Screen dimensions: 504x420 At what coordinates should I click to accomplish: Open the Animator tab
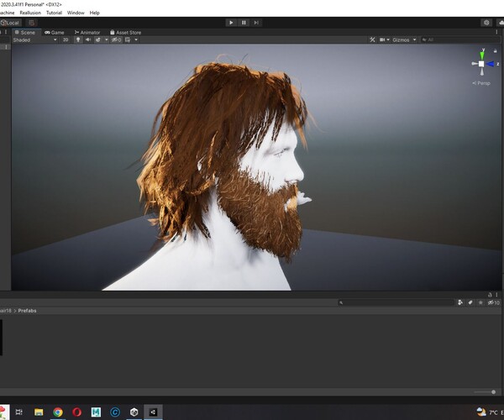pos(87,33)
